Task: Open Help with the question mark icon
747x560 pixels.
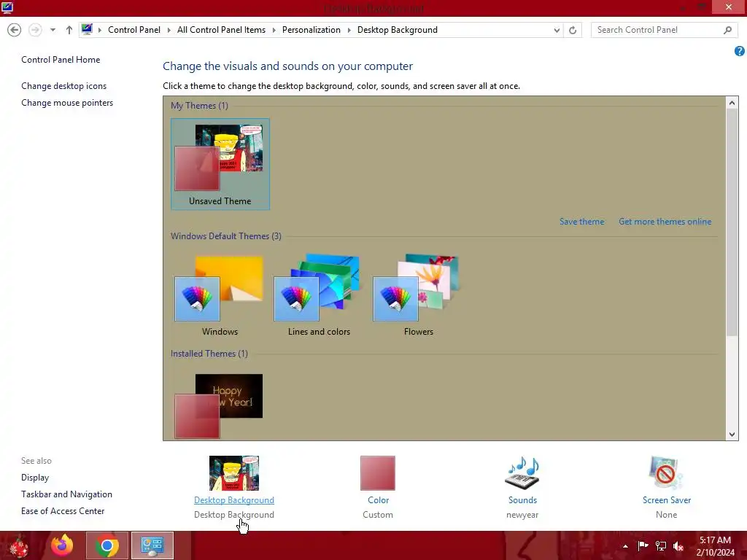Action: click(x=740, y=51)
